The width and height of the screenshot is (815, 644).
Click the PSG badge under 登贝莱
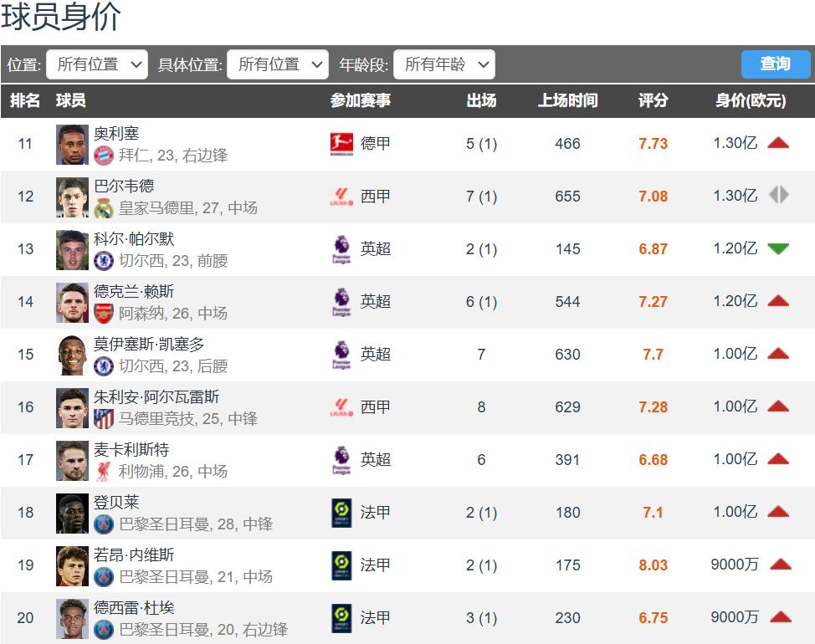tap(104, 524)
